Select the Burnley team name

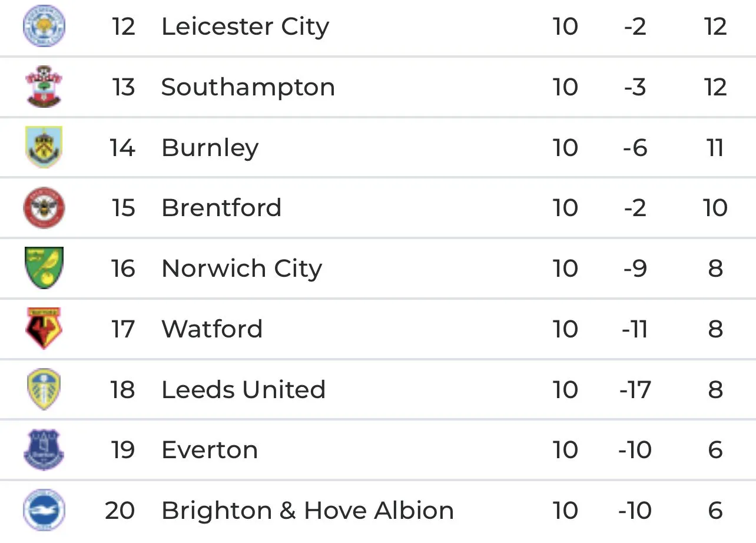point(210,148)
